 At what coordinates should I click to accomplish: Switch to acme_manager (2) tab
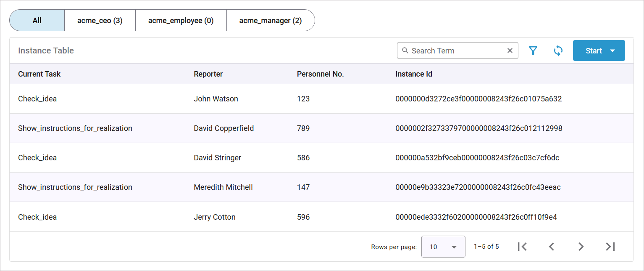click(x=270, y=21)
